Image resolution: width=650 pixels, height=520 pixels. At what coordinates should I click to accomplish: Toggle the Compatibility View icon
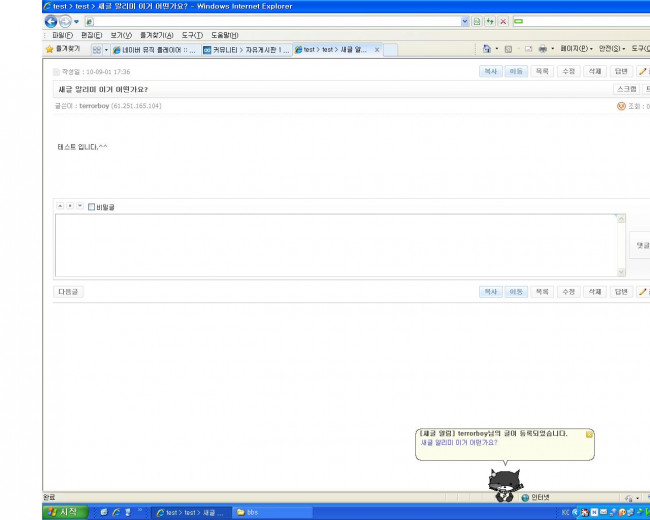pos(477,22)
